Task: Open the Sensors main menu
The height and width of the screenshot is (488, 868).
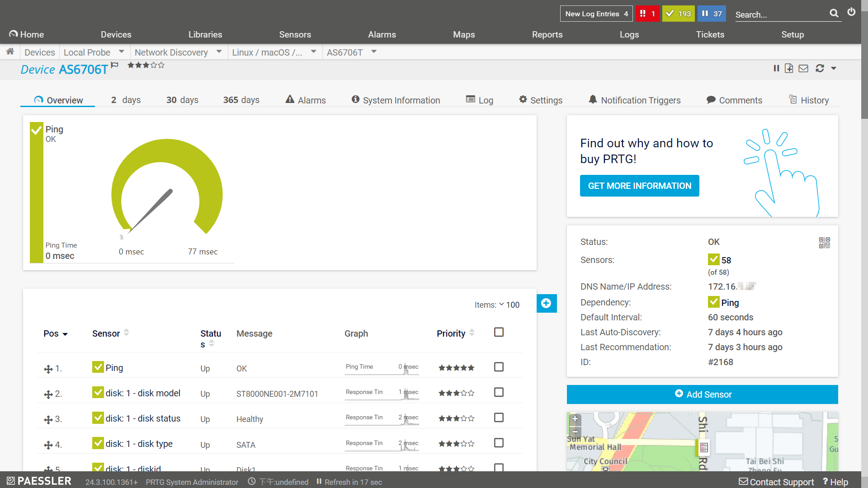Action: click(295, 34)
